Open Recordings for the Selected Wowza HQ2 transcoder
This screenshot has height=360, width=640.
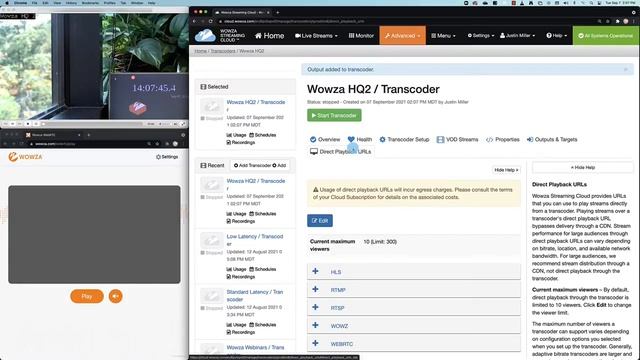coord(240,142)
